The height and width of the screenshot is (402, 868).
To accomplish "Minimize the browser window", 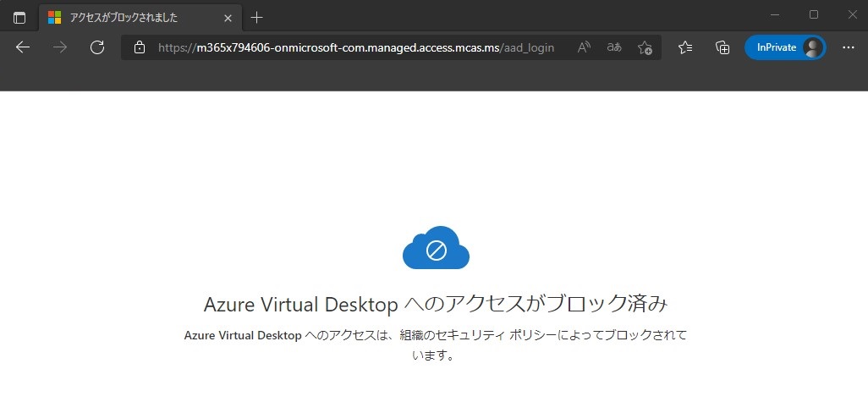I will (x=776, y=14).
